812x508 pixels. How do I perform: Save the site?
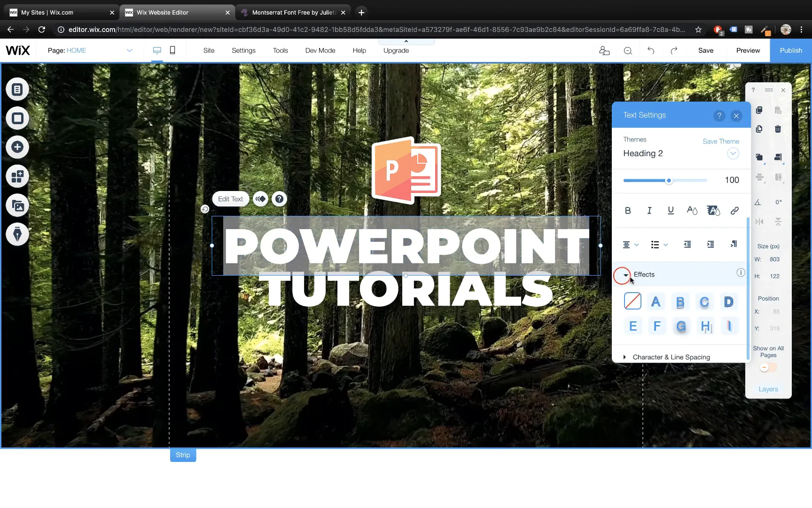(706, 50)
